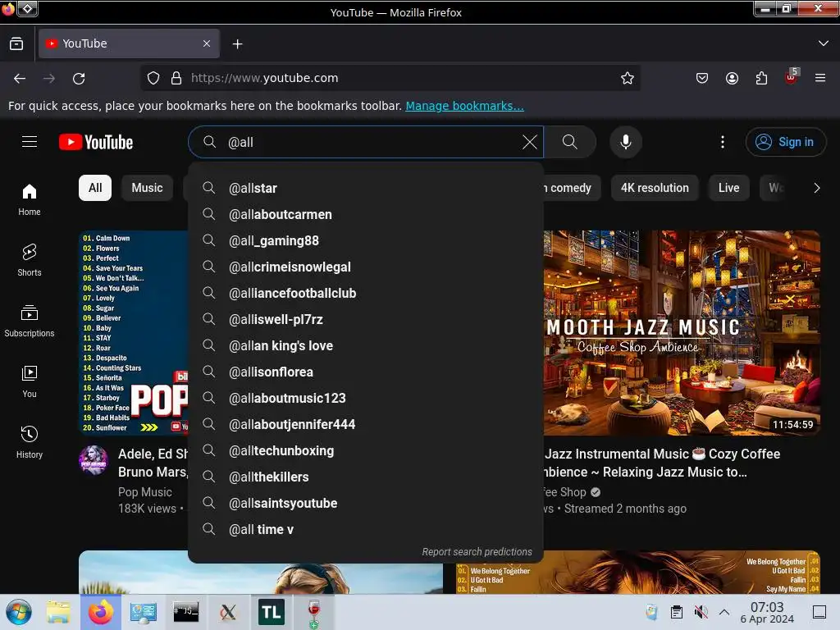840x630 pixels.
Task: Open the Start menu orb
Action: (19, 612)
